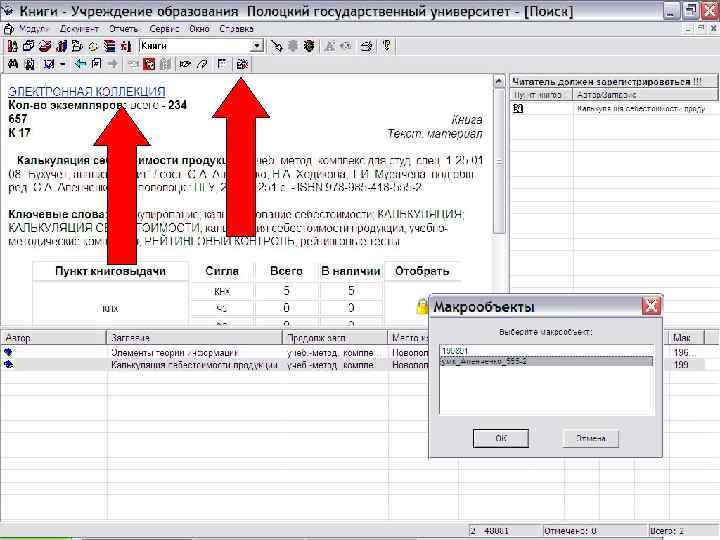Open the ЭЛЕКТРОННАЯ КОЛЛЕКЦИЯ link

pos(87,91)
